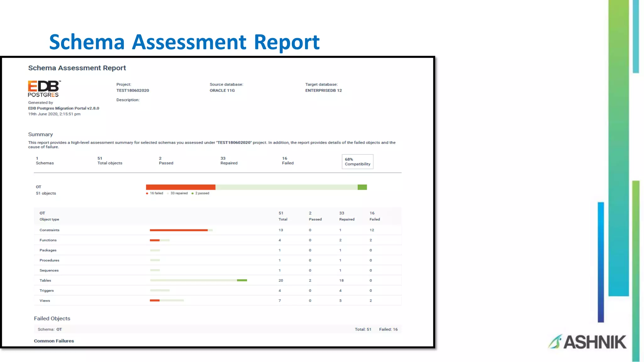Click the 33 repaired legend label

click(x=179, y=193)
